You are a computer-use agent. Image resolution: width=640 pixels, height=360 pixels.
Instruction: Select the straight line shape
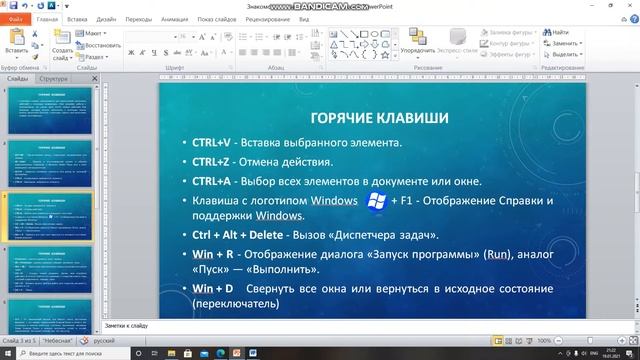344,34
